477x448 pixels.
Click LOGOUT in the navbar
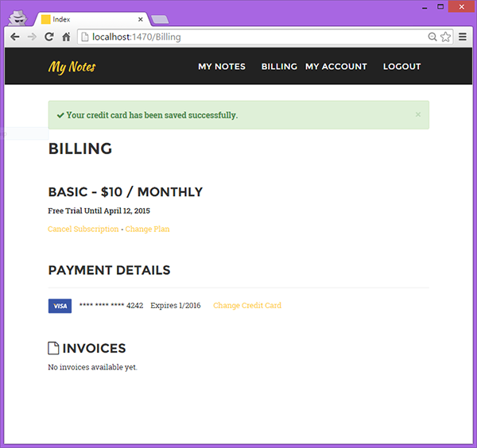pyautogui.click(x=401, y=67)
